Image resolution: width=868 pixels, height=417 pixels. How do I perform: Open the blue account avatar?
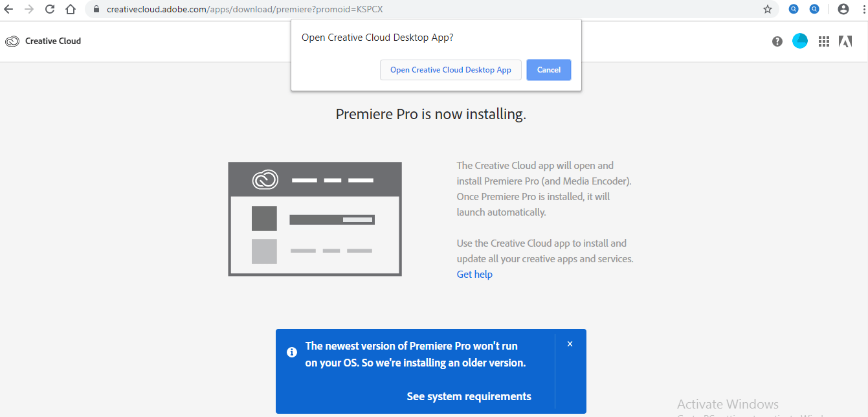800,41
